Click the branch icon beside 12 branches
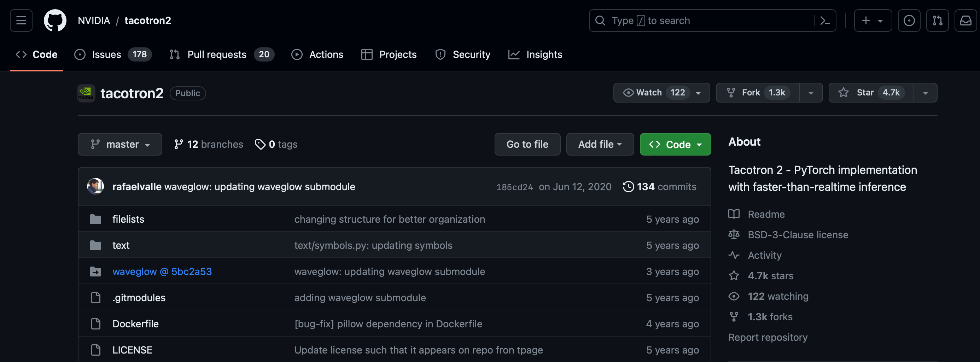This screenshot has height=362, width=980. point(179,145)
